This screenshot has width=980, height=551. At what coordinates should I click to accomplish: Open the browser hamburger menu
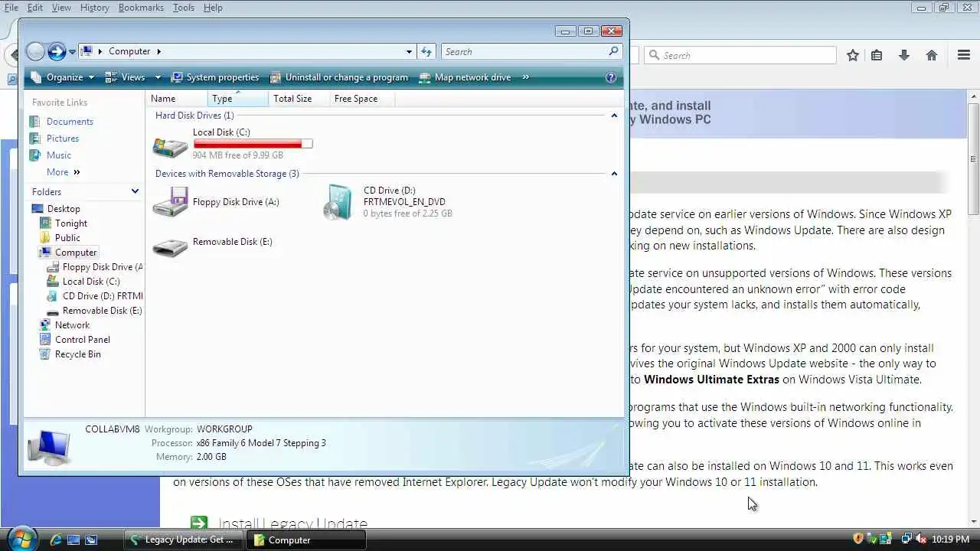(x=964, y=55)
